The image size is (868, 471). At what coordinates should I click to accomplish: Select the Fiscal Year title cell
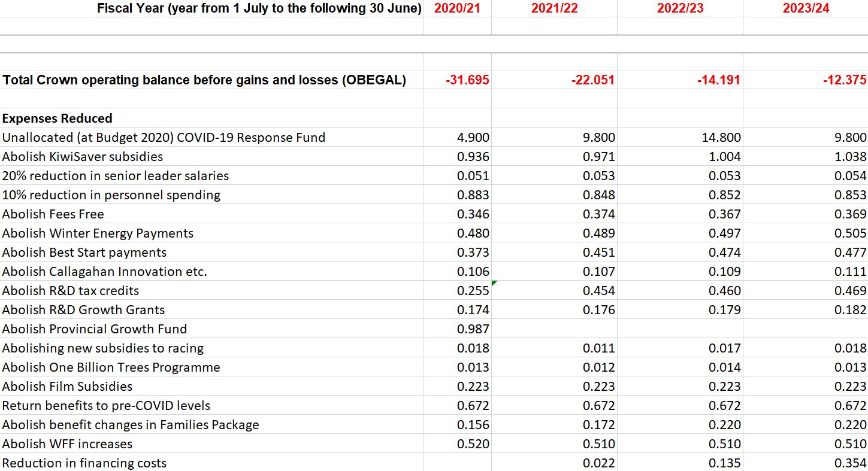pyautogui.click(x=259, y=8)
